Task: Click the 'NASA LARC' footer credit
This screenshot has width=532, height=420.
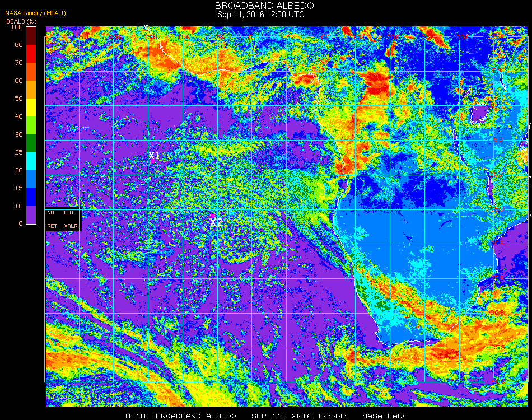Action: [385, 416]
